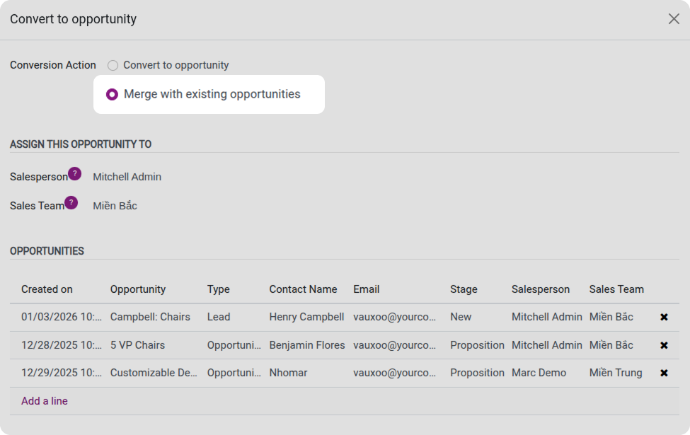The image size is (690, 435).
Task: Select Merge with existing opportunities option
Action: (x=113, y=94)
